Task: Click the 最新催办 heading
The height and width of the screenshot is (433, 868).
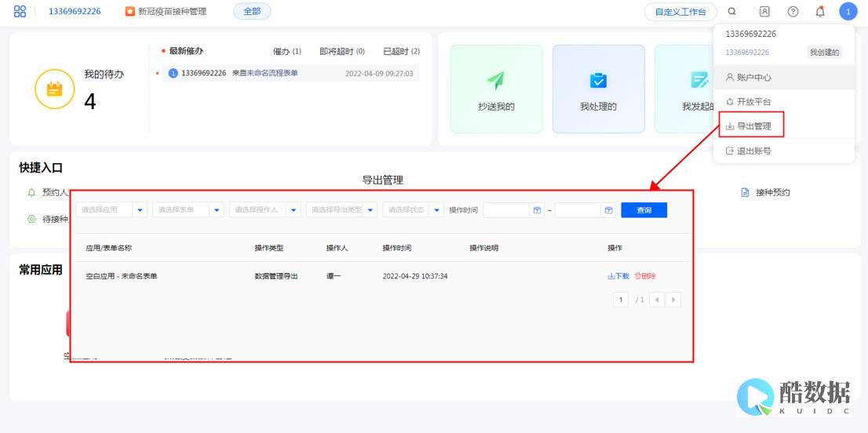Action: [186, 51]
